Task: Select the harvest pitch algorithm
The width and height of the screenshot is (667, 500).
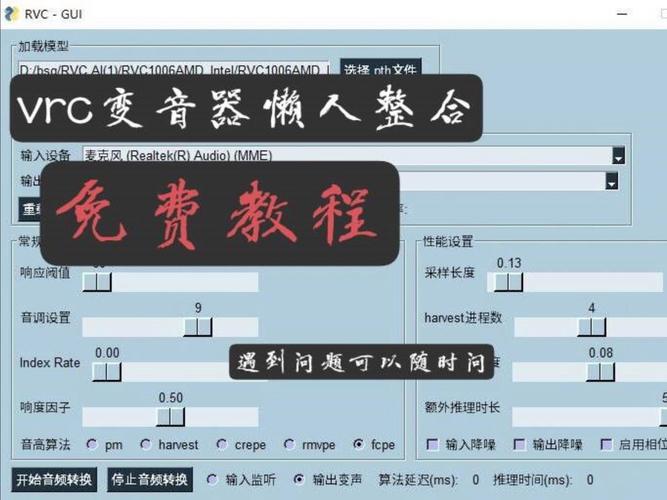Action: (x=145, y=444)
